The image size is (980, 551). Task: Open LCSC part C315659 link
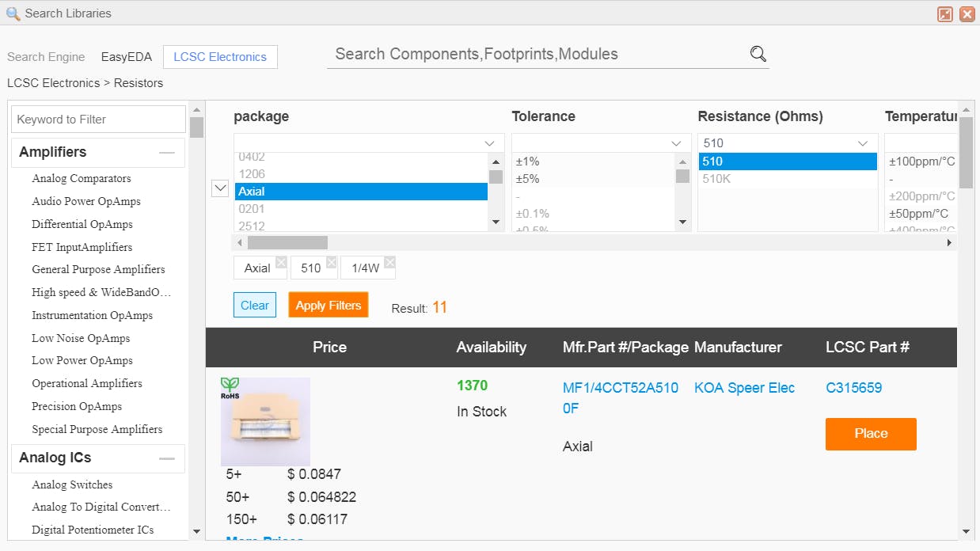tap(853, 388)
